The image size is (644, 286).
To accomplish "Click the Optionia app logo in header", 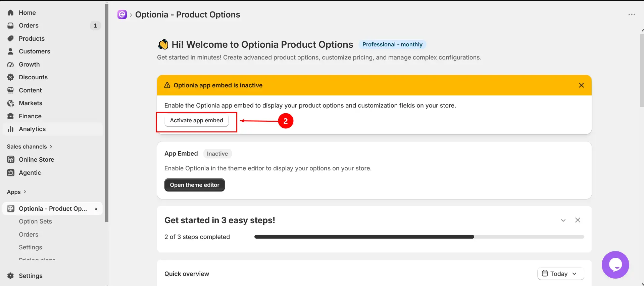I will [122, 14].
